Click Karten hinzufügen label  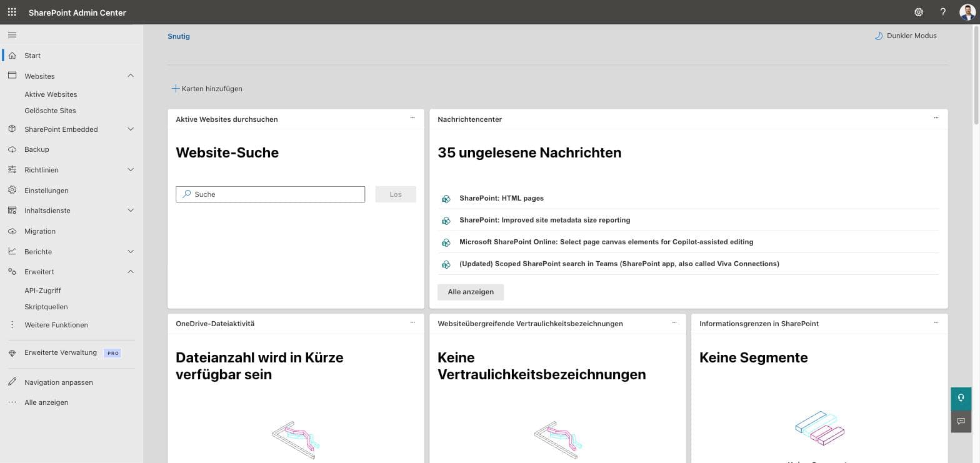click(212, 89)
